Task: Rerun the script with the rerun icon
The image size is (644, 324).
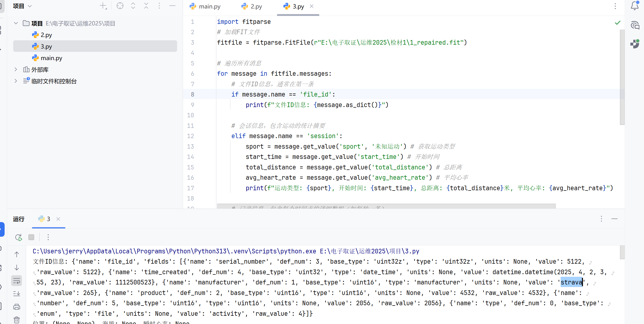Action: point(18,237)
